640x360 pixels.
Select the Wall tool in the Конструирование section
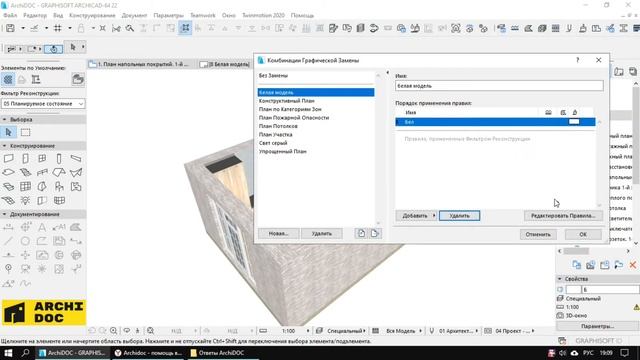tap(9, 158)
